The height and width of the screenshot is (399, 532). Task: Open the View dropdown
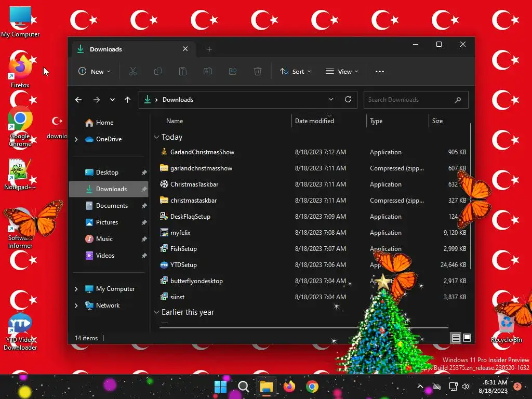tap(342, 72)
